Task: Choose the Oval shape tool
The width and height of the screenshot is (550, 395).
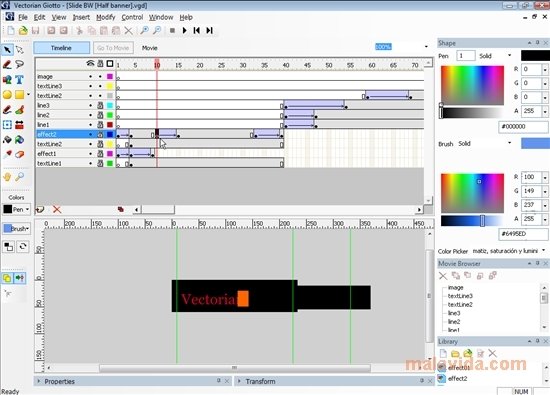Action: [x=7, y=95]
